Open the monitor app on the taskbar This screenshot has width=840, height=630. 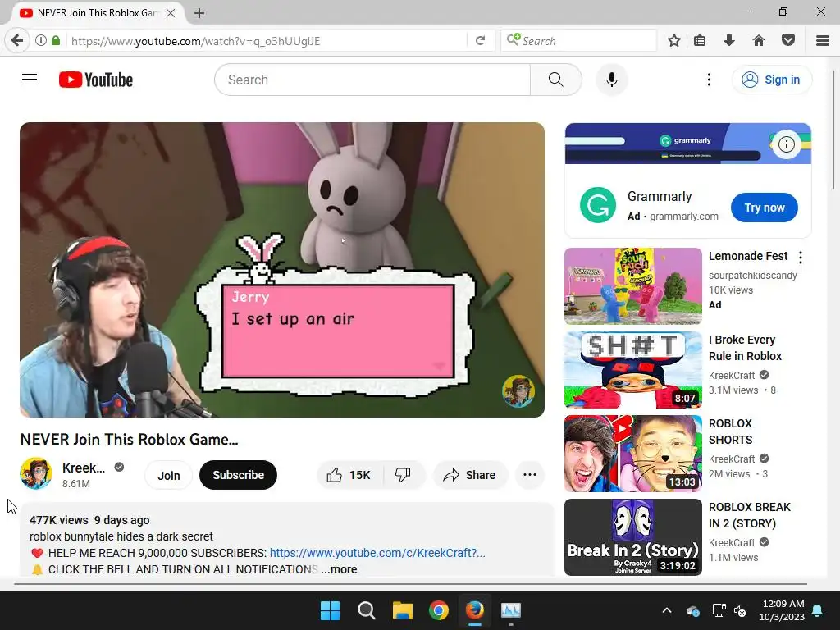(x=510, y=610)
